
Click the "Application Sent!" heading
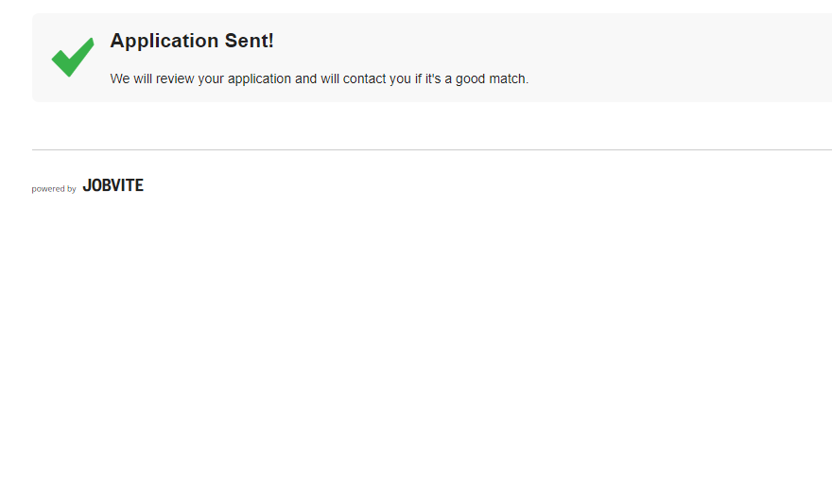(x=192, y=41)
